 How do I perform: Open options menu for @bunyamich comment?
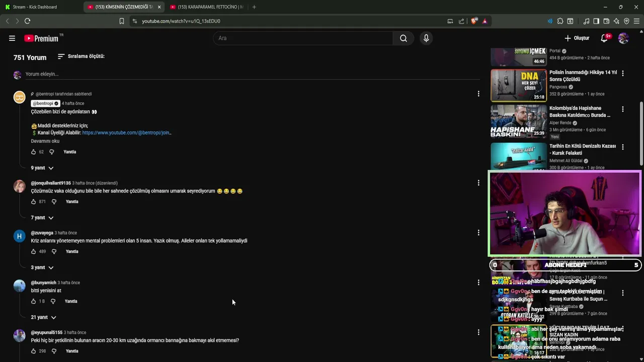click(x=478, y=283)
